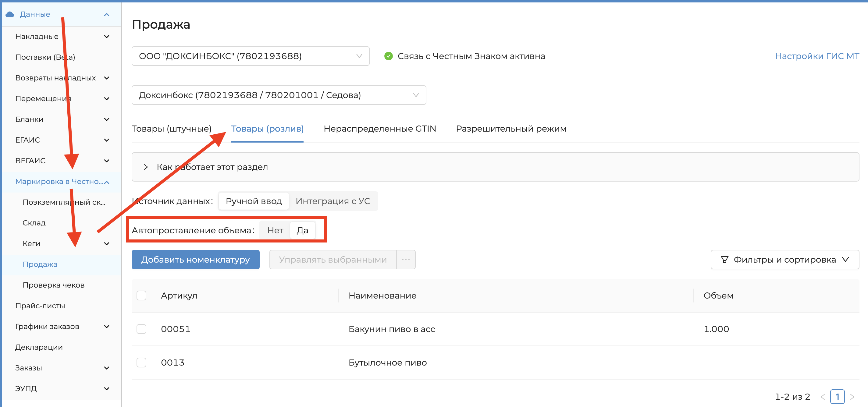Open the ООО "ДОКСИНБОКС" organization dropdown

[250, 56]
